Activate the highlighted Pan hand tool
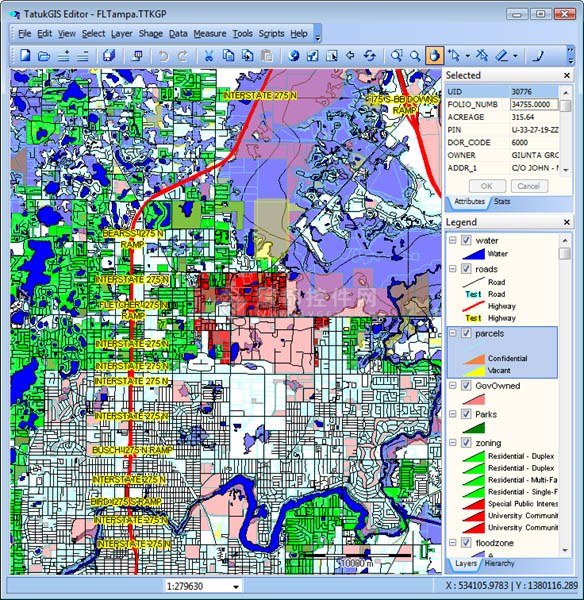The image size is (584, 600). click(x=434, y=56)
